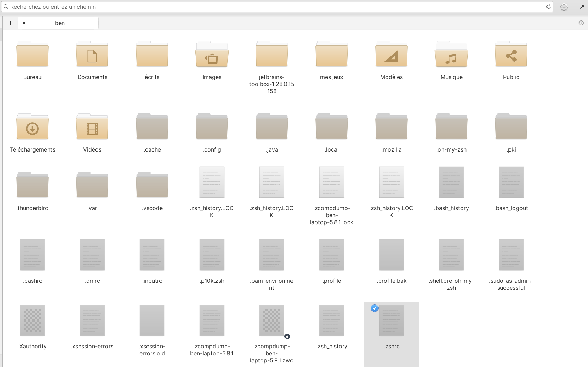Select the Musique folder
This screenshot has width=588, height=367.
coord(451,54)
